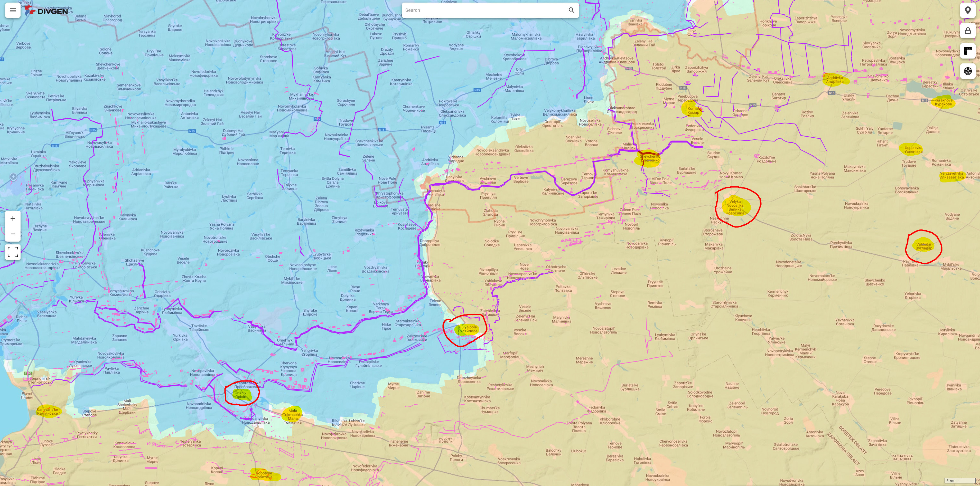Toggle the padlock lock button

967,30
